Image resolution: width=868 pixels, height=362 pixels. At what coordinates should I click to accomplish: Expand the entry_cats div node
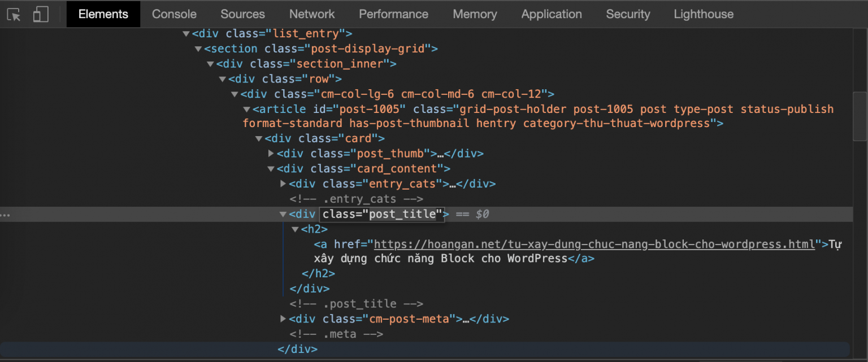(x=283, y=184)
